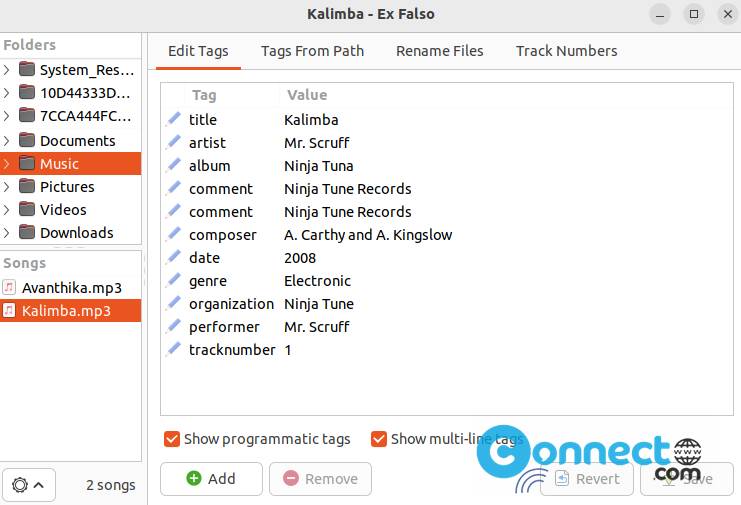The height and width of the screenshot is (505, 741).
Task: Select the album value Ninja Tuna
Action: click(x=319, y=166)
